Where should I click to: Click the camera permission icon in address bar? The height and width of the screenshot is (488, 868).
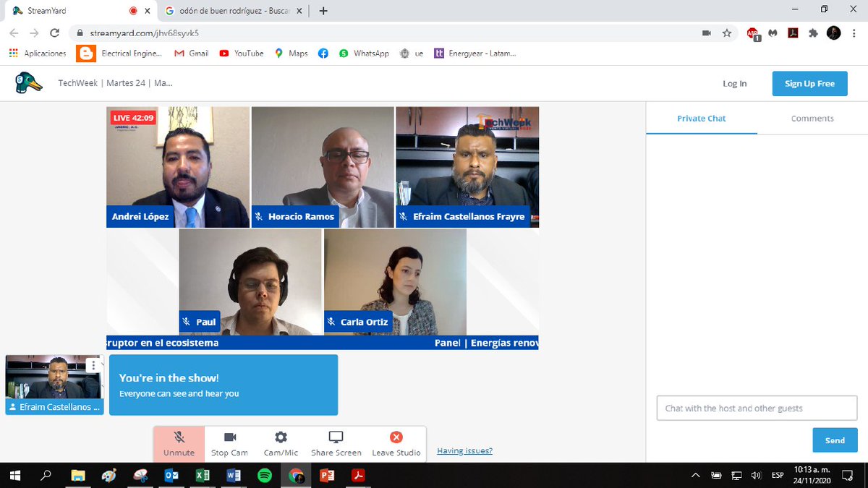[x=707, y=33]
